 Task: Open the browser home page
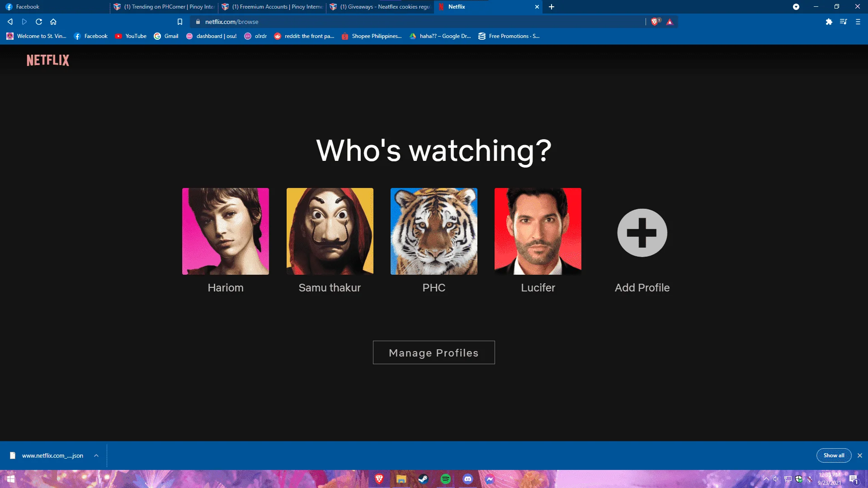click(53, 22)
